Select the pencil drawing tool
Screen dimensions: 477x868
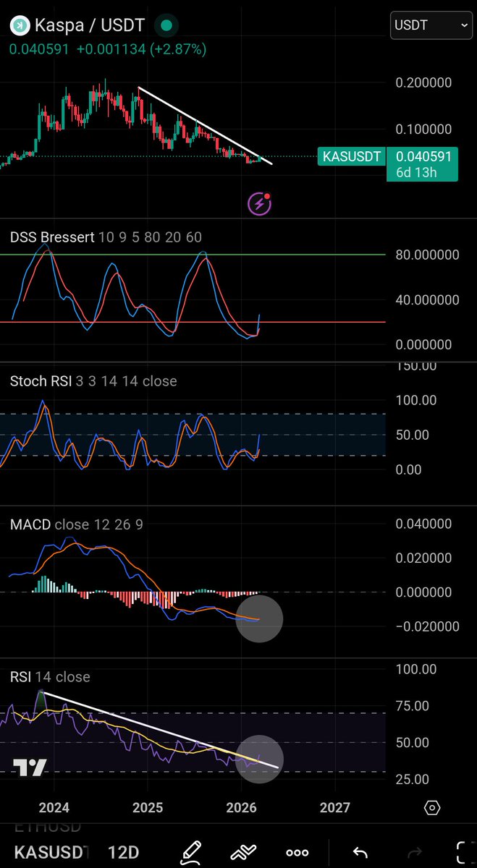[x=191, y=852]
